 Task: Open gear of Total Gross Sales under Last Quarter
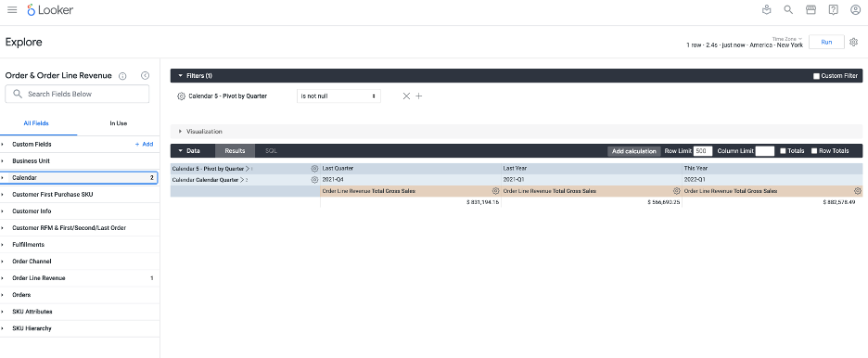point(495,191)
